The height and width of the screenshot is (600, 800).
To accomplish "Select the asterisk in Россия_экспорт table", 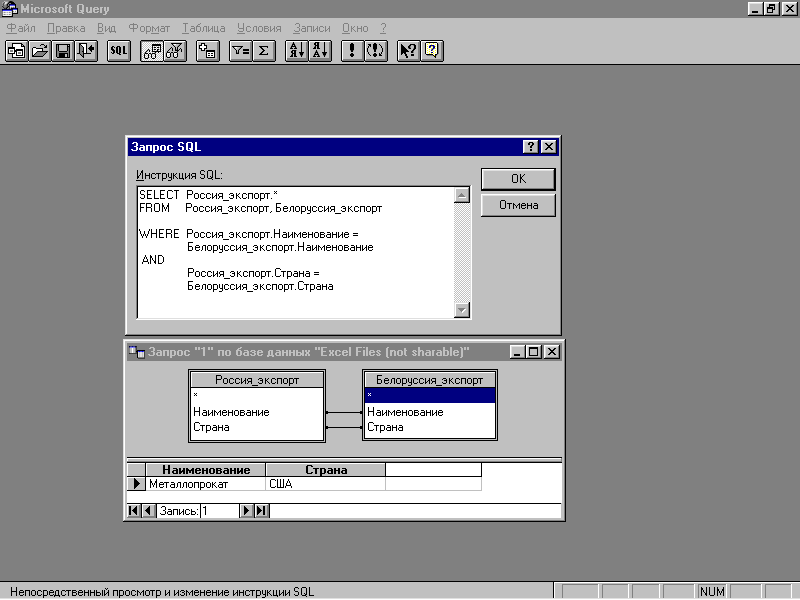I will [x=257, y=395].
